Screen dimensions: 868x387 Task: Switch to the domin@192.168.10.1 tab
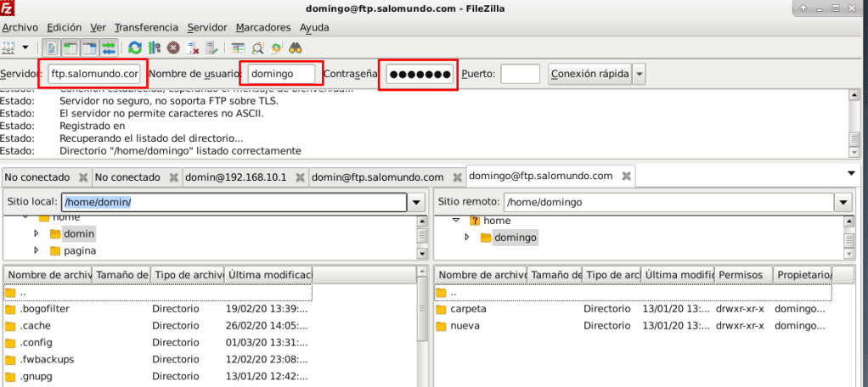(x=235, y=177)
